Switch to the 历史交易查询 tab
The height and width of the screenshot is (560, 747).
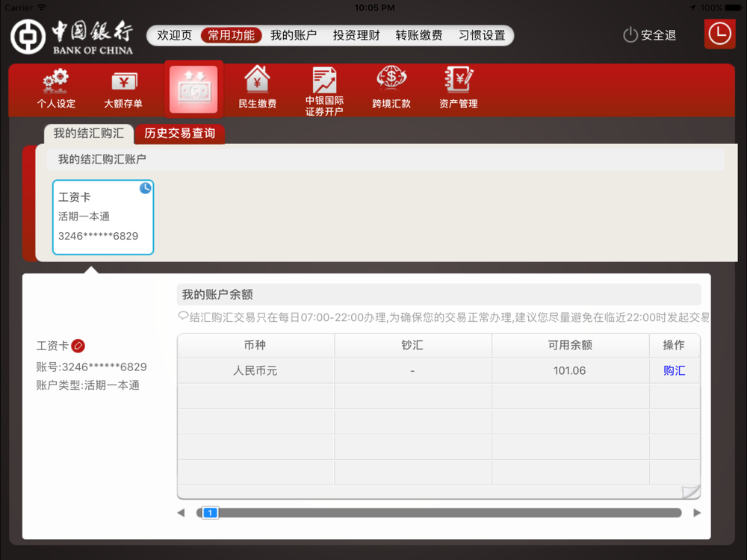click(x=180, y=134)
